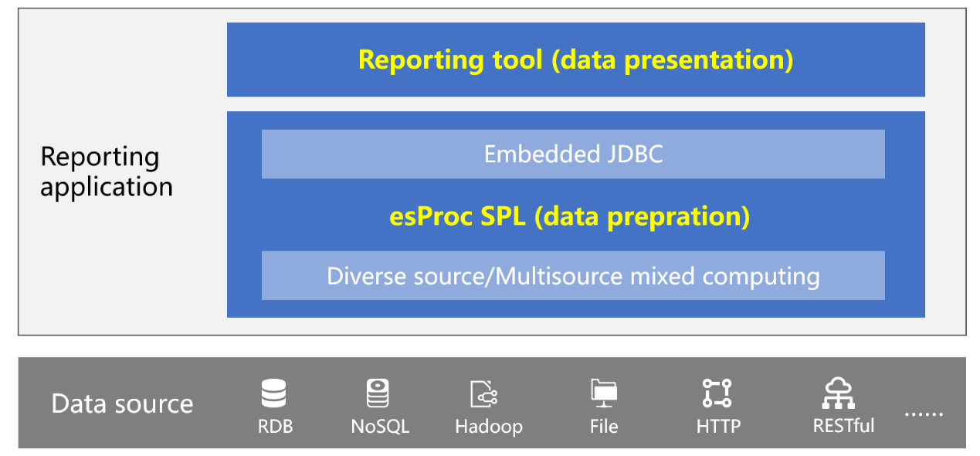The height and width of the screenshot is (456, 980).
Task: Select the Reporting tool (data presentation) block
Action: coord(575,59)
